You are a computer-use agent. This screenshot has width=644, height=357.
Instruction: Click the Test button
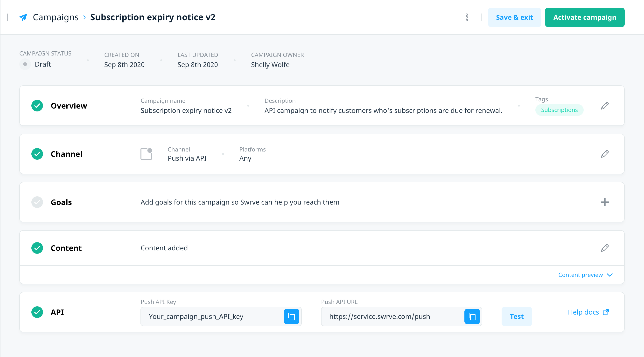(517, 316)
